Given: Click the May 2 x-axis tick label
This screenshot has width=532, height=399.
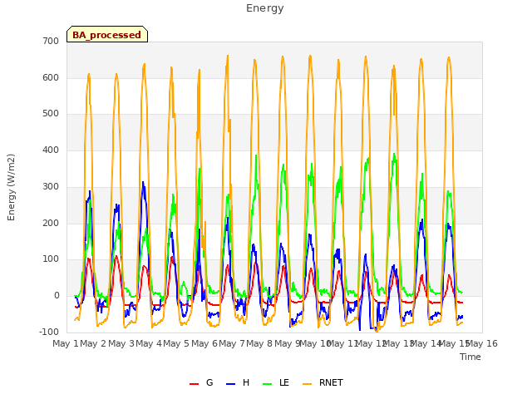Looking at the screenshot, I should pyautogui.click(x=93, y=343).
